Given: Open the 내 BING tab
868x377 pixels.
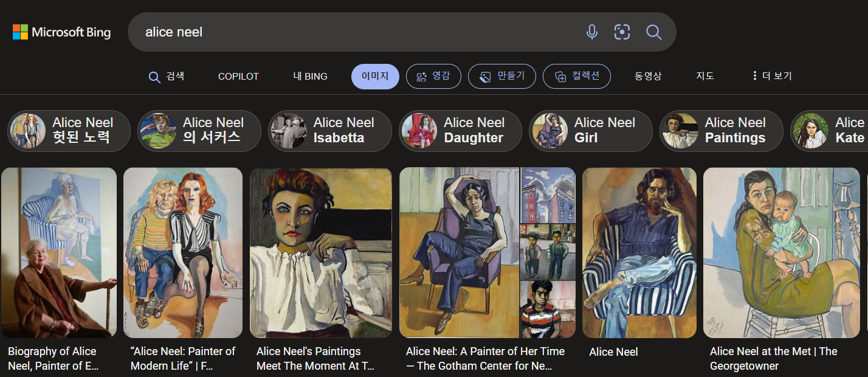Looking at the screenshot, I should 310,77.
